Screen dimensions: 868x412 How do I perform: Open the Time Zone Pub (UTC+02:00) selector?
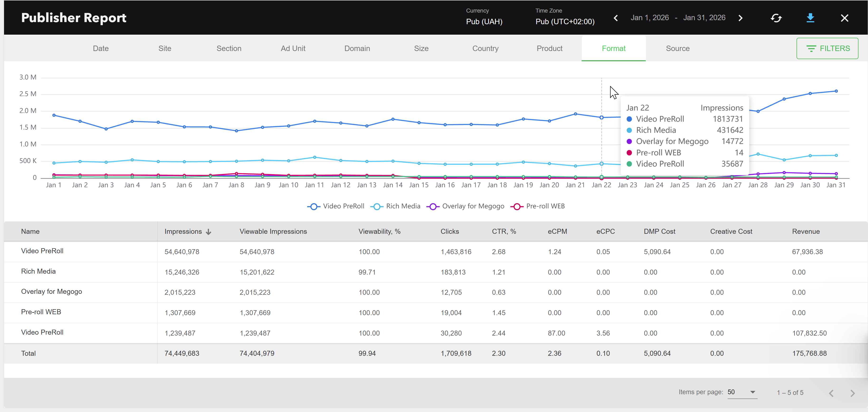pos(565,22)
